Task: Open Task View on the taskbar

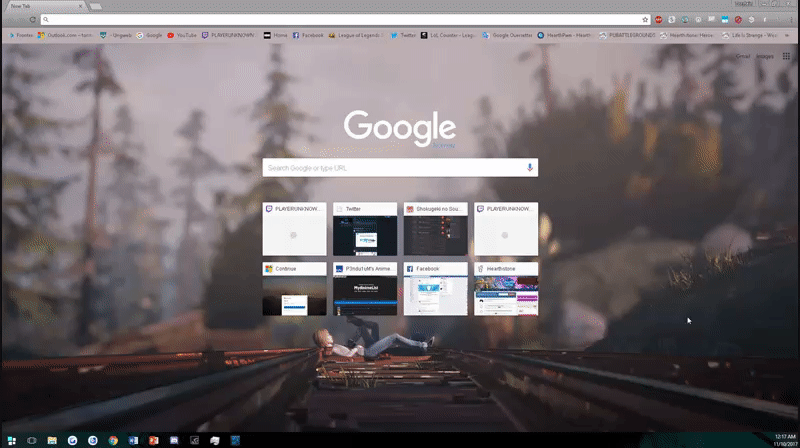Action: 32,440
